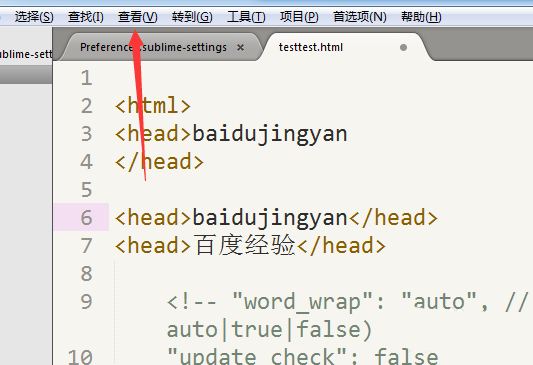Open the 查看(V) menu
The width and height of the screenshot is (533, 365).
(137, 17)
